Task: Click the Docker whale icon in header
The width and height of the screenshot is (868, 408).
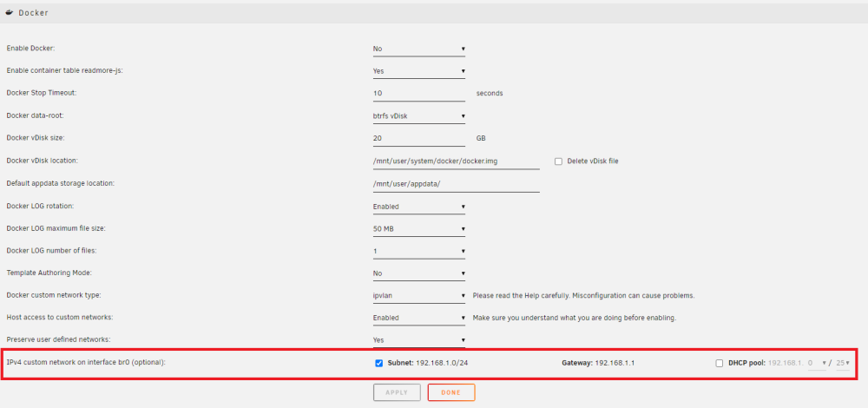Action: tap(10, 12)
